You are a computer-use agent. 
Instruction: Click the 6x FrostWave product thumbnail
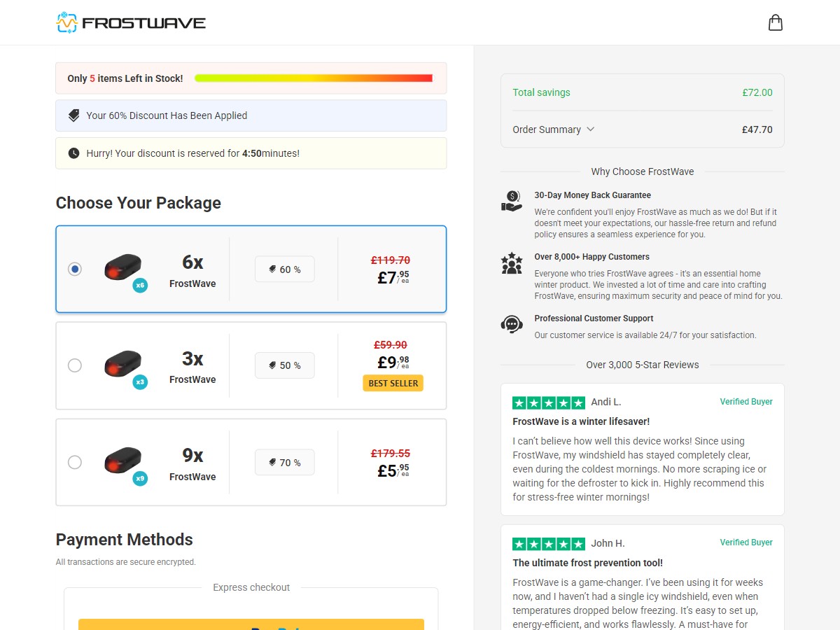123,267
